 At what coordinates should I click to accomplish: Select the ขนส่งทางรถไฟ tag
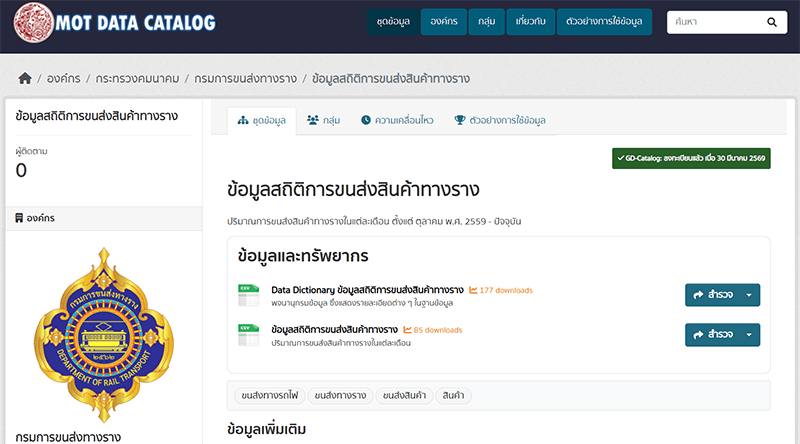266,396
